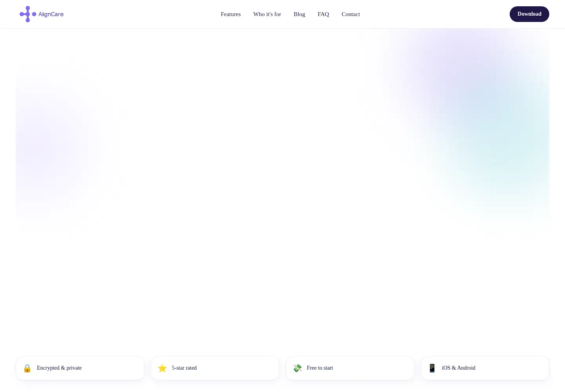Click the Download button
Image resolution: width=565 pixels, height=392 pixels.
tap(529, 14)
